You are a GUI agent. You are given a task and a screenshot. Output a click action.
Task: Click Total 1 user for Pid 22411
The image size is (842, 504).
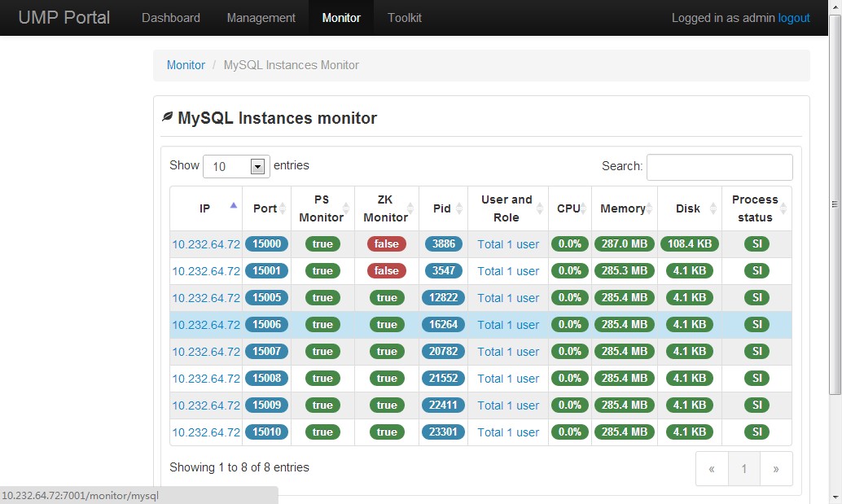[x=508, y=405]
